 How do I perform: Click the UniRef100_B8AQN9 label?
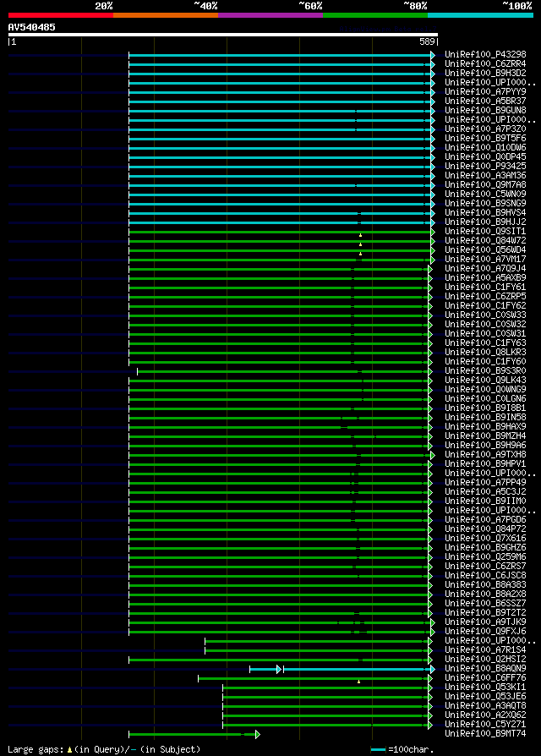coord(485,668)
